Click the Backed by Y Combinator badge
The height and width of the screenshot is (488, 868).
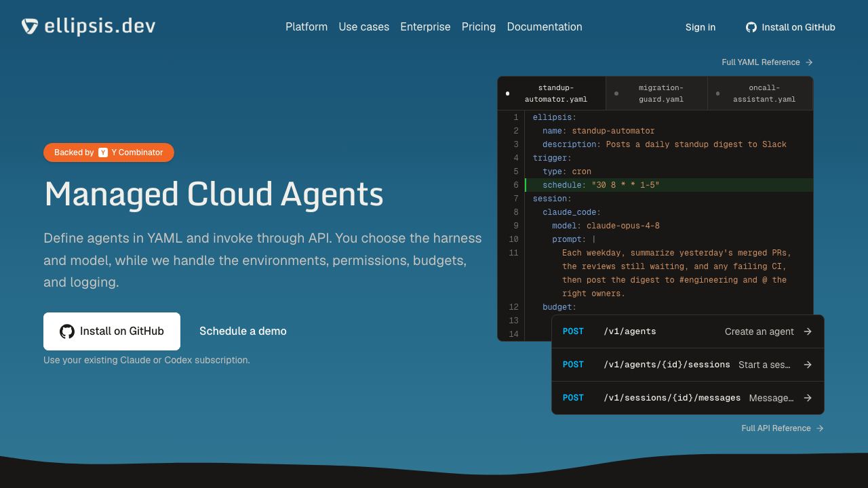click(108, 152)
